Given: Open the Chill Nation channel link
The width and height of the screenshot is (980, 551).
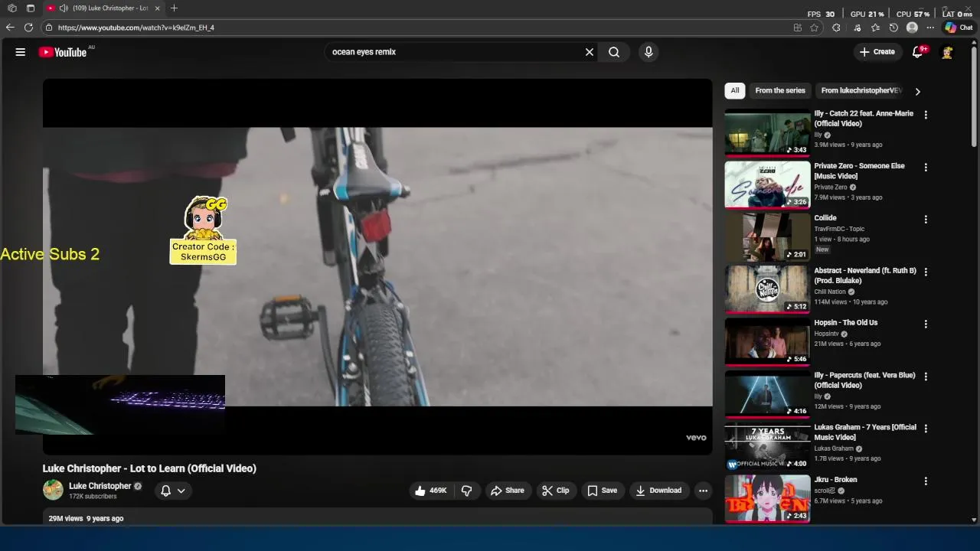Looking at the screenshot, I should (830, 292).
